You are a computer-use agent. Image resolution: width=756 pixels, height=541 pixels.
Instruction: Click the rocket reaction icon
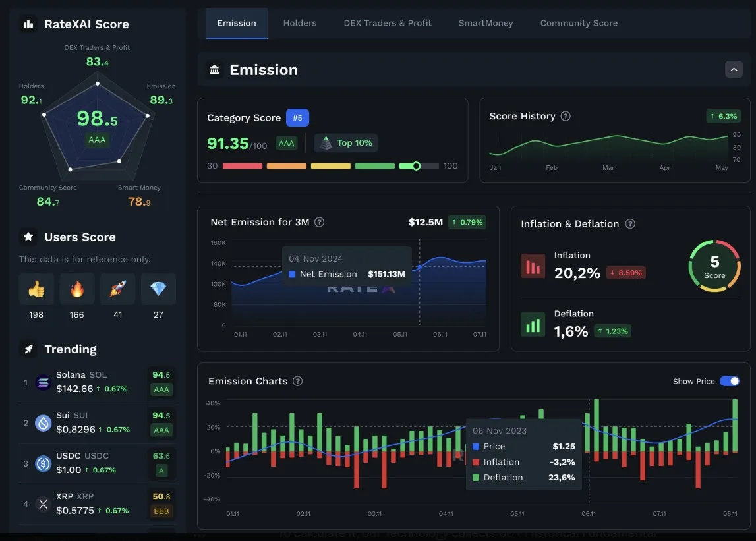click(117, 289)
